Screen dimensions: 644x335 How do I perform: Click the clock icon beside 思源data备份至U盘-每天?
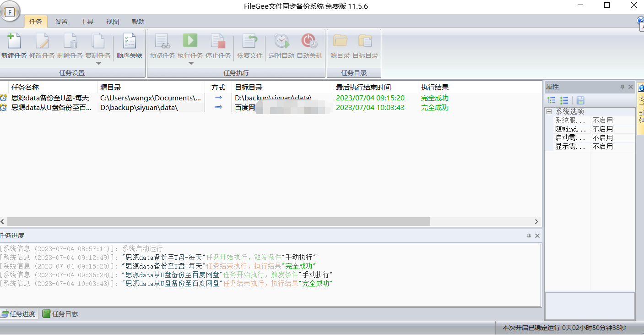(x=4, y=98)
